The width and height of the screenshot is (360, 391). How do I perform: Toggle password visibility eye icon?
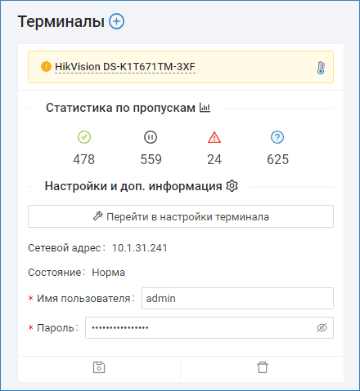tap(322, 328)
